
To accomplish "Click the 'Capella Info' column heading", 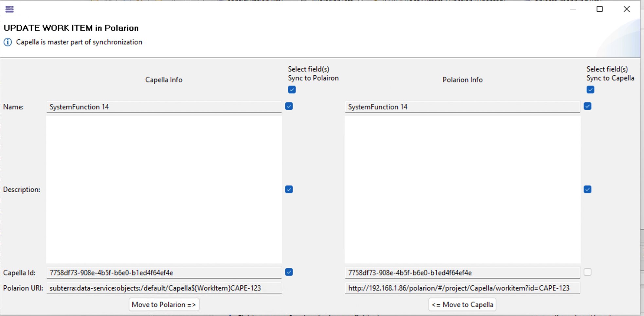I will coord(164,80).
